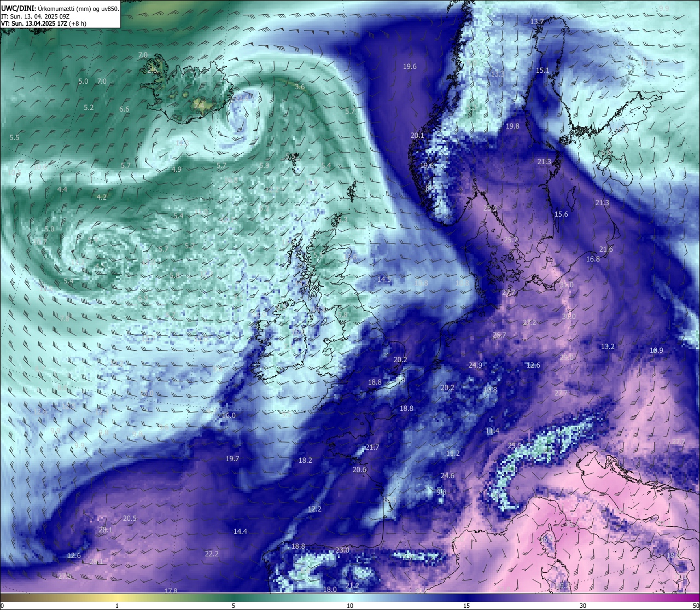Screen dimensions: 700x610
Task: Click the 12.2 value in Bay of Biscay
Action: pyautogui.click(x=314, y=509)
